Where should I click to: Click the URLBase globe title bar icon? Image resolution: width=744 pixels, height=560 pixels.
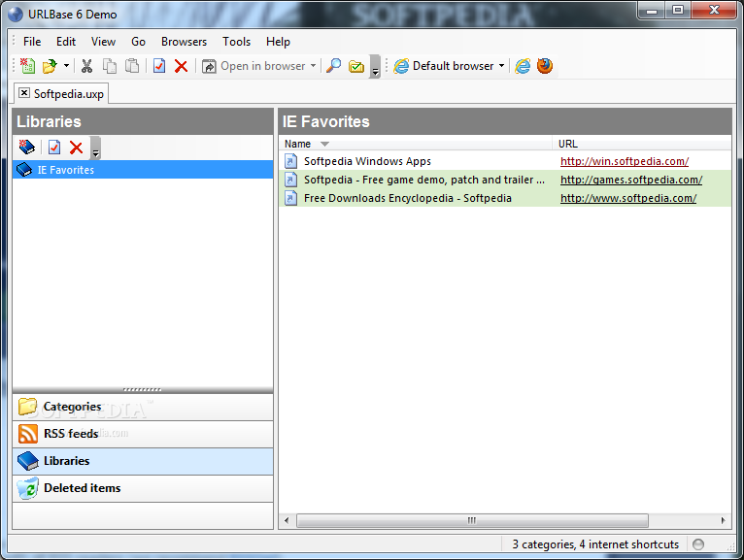click(16, 15)
